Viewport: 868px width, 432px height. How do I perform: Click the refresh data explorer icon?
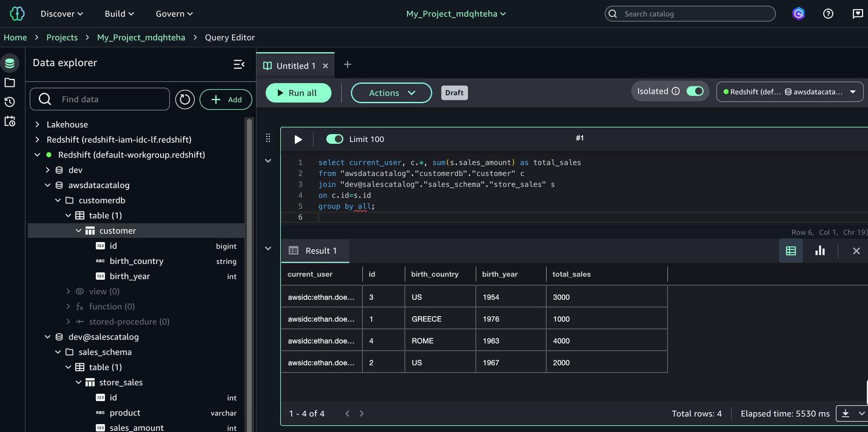[185, 100]
